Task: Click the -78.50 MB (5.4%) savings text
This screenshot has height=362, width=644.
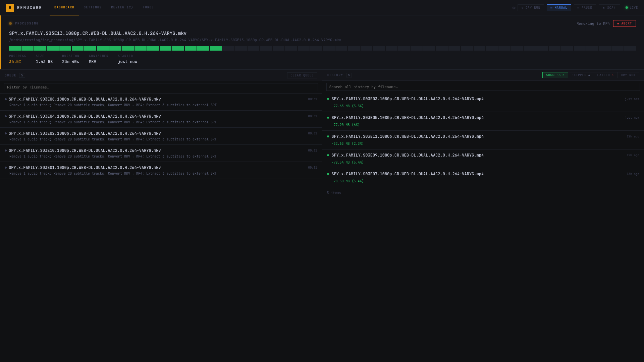Action: click(347, 181)
